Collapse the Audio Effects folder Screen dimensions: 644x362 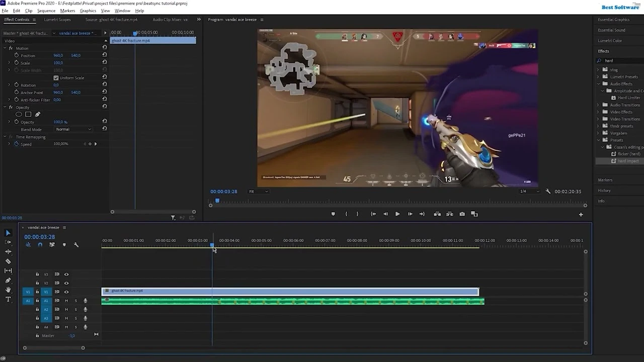tap(598, 84)
